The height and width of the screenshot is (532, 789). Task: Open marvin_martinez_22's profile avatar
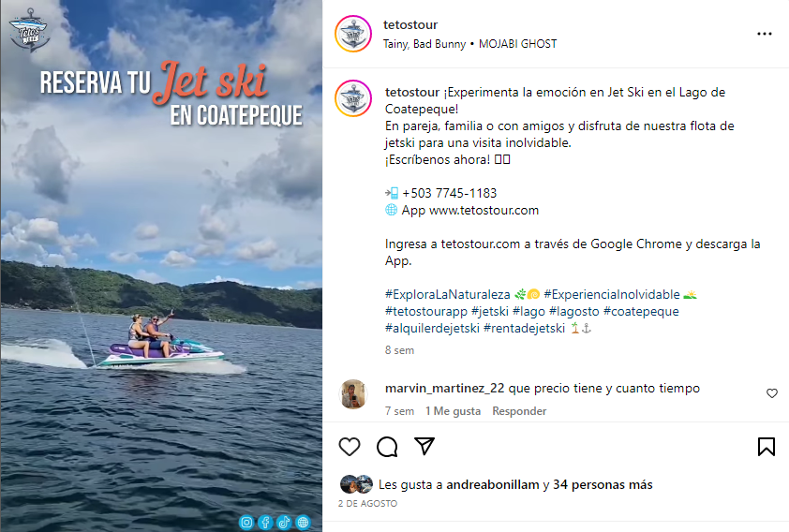tap(354, 394)
